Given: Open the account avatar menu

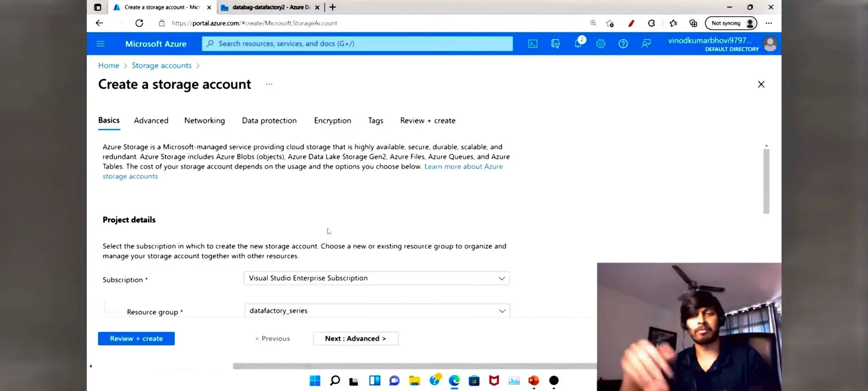Looking at the screenshot, I should pos(770,44).
